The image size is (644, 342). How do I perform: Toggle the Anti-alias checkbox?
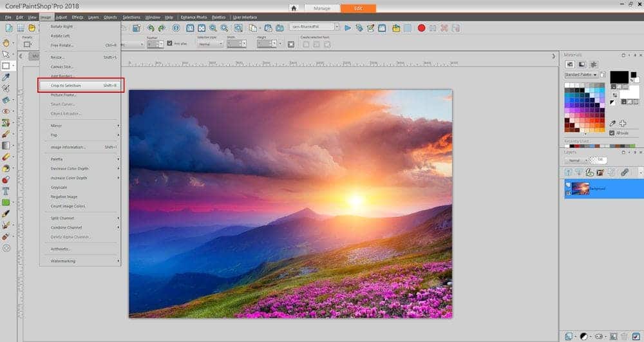[169, 44]
